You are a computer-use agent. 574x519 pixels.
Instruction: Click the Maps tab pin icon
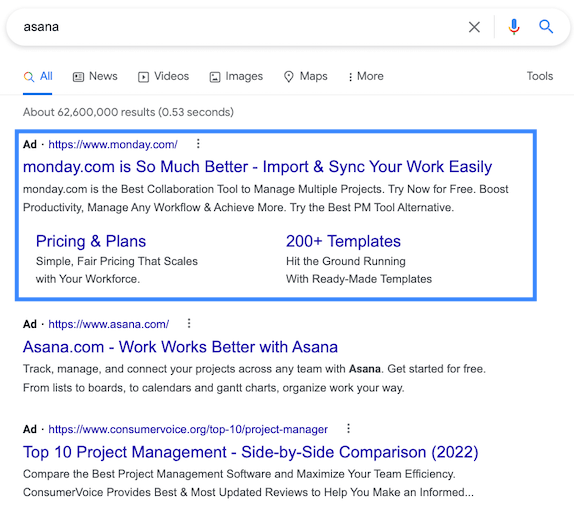coord(289,76)
